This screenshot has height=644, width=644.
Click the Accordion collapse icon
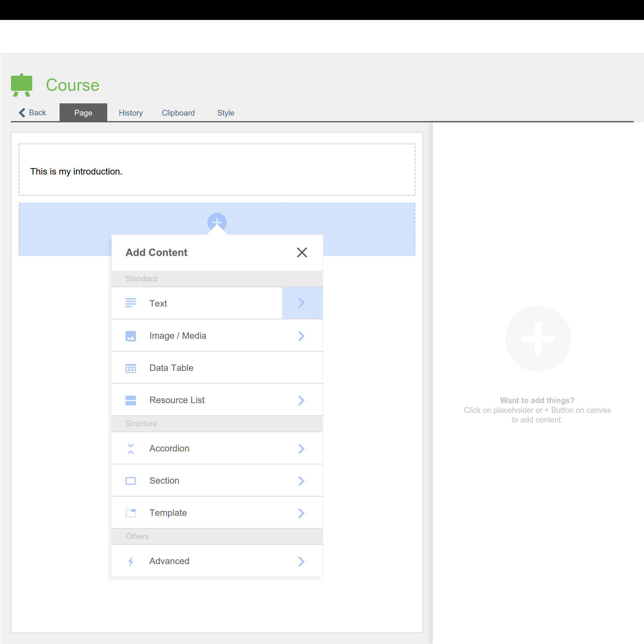tap(131, 449)
